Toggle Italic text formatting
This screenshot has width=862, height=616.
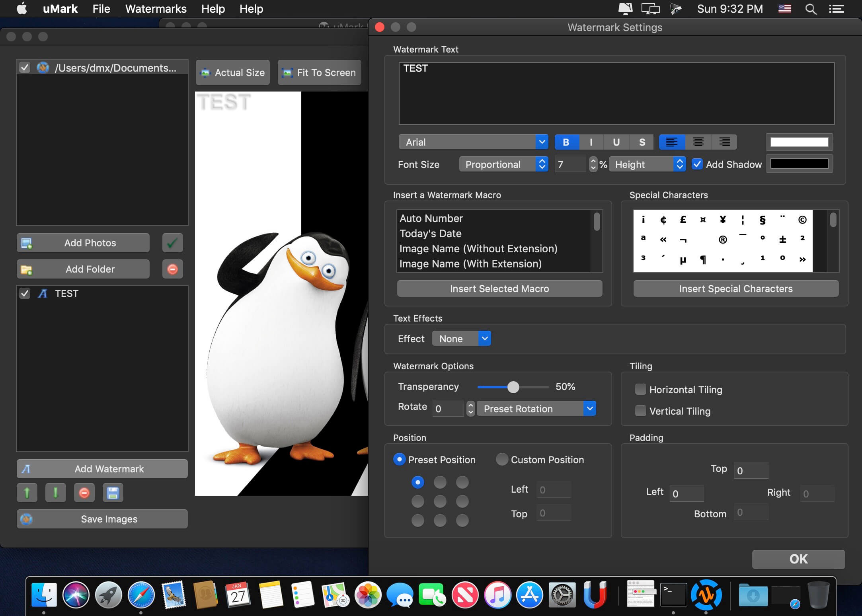click(591, 142)
